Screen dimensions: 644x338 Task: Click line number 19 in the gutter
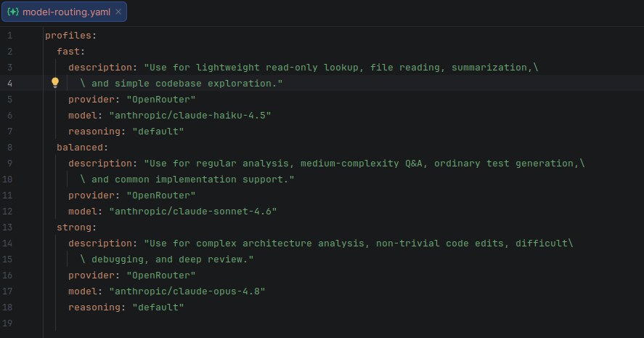(7, 323)
